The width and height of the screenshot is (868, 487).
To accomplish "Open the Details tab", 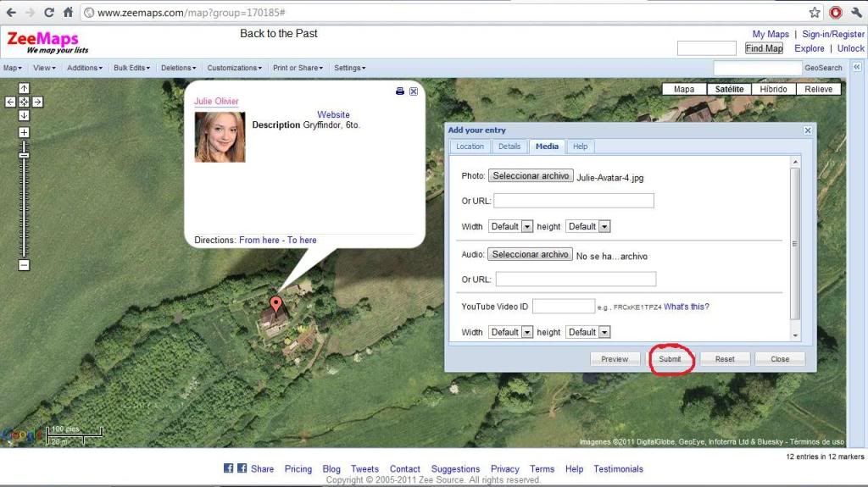I will pos(509,147).
